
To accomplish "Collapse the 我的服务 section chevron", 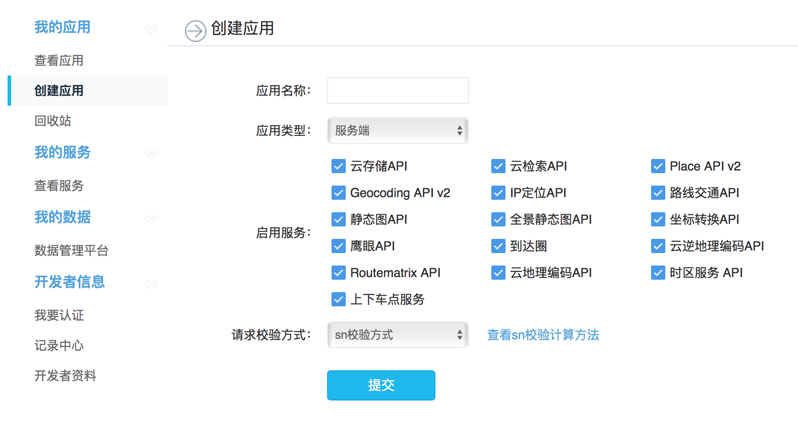I will click(x=151, y=155).
